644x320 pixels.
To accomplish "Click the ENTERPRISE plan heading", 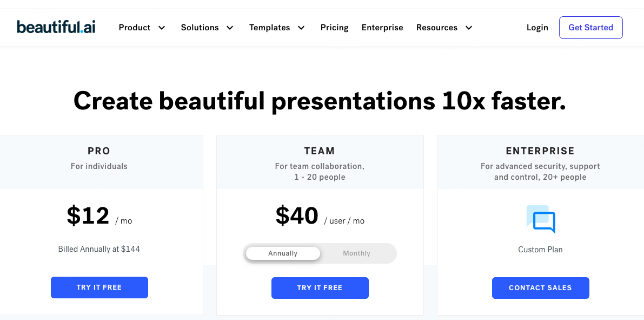I will coord(540,151).
